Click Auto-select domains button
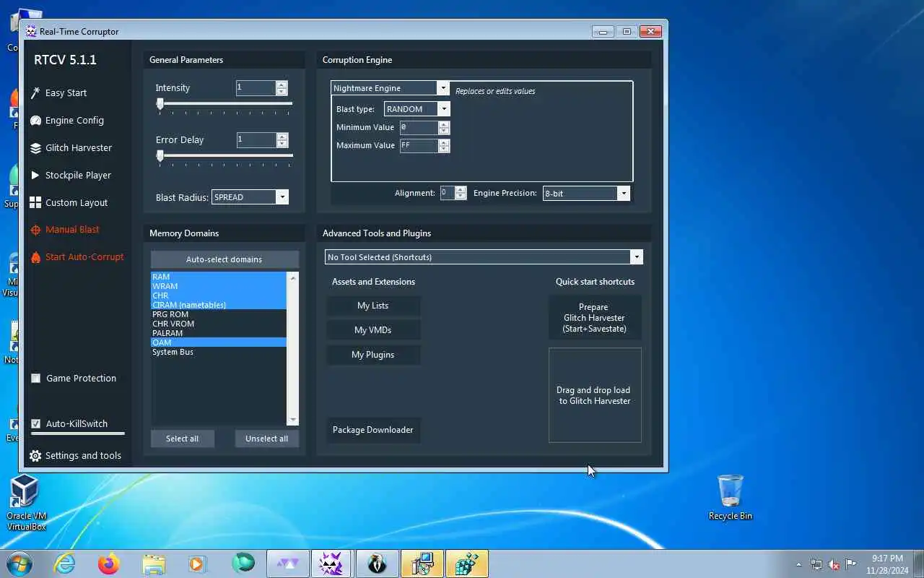The image size is (924, 578). click(225, 259)
